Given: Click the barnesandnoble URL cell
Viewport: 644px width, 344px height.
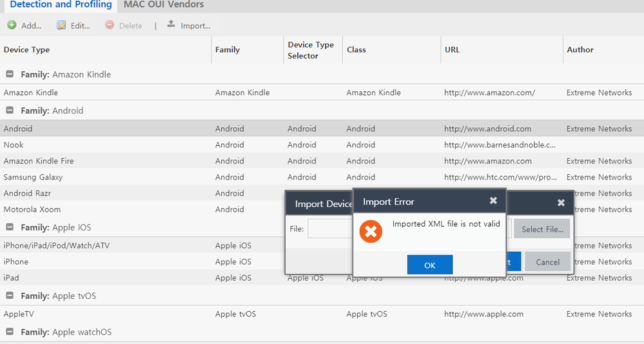Looking at the screenshot, I should pos(500,145).
